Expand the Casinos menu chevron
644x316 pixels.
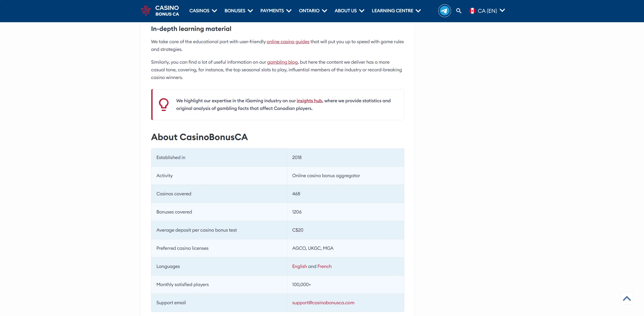214,11
